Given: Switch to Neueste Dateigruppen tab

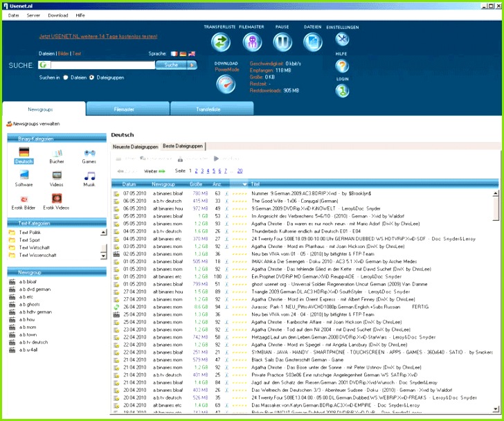Looking at the screenshot, I should point(136,147).
